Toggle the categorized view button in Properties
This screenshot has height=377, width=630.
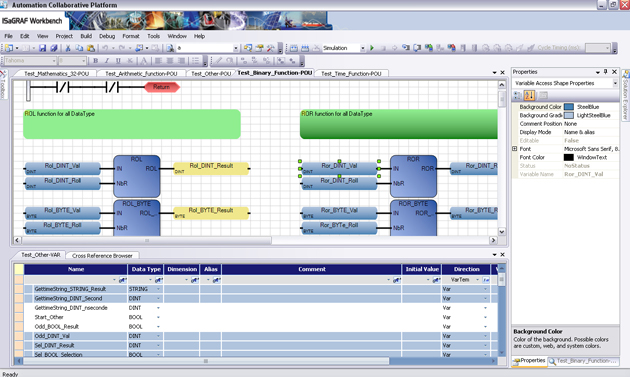[518, 95]
